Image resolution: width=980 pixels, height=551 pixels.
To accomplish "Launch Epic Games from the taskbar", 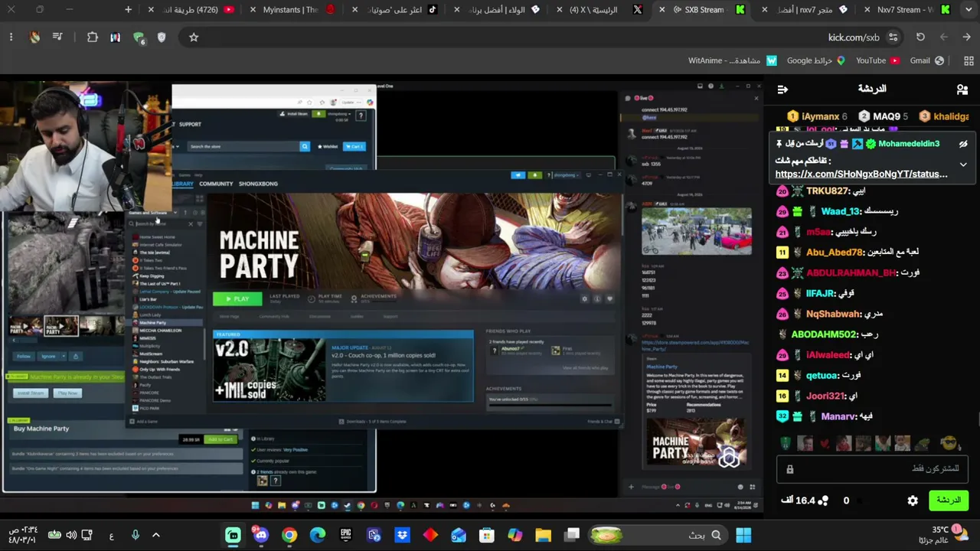I will coord(346,535).
